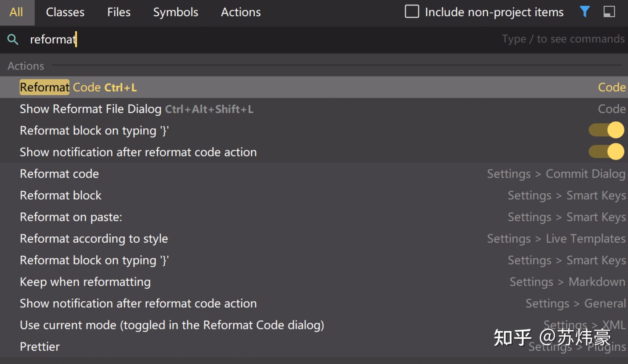This screenshot has height=364, width=628.
Task: Open the Symbols tab
Action: click(176, 12)
